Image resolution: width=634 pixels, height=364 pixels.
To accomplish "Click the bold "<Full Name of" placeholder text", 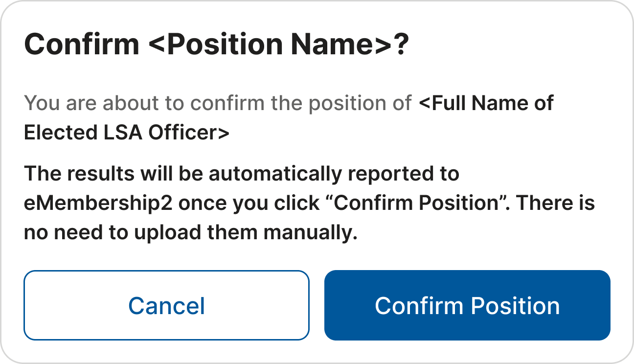I will [x=486, y=104].
